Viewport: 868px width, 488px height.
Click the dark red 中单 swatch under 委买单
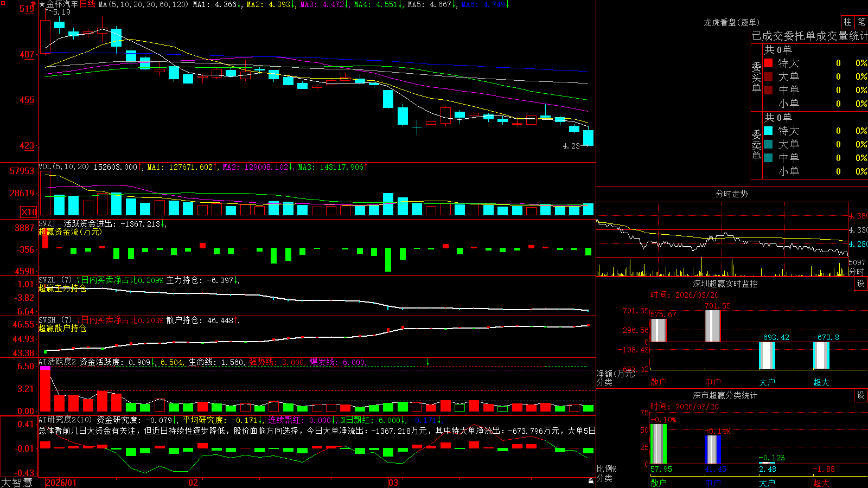click(x=768, y=89)
